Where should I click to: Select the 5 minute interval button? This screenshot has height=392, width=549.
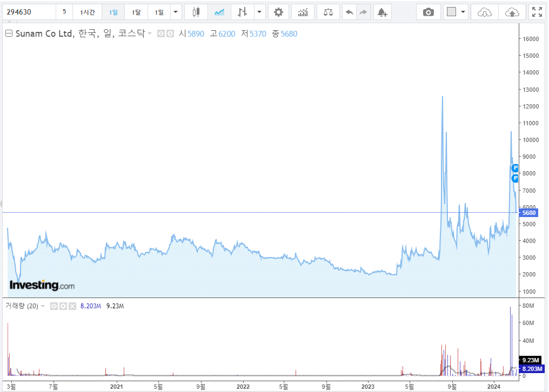pos(64,12)
